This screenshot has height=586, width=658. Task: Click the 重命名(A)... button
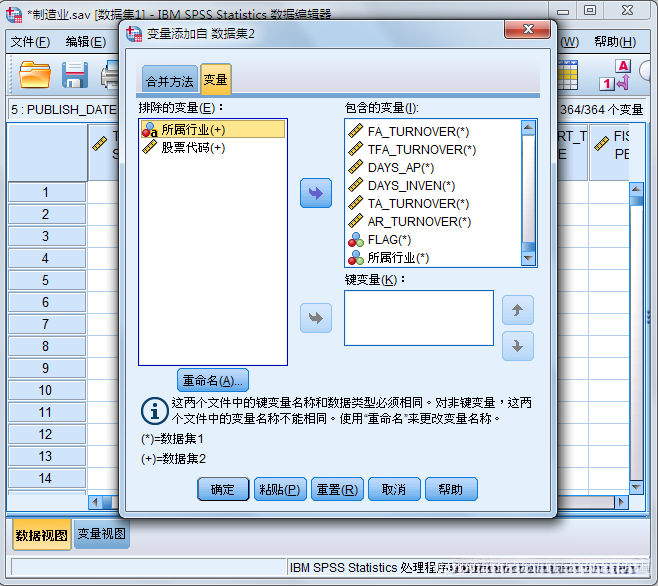coord(212,380)
